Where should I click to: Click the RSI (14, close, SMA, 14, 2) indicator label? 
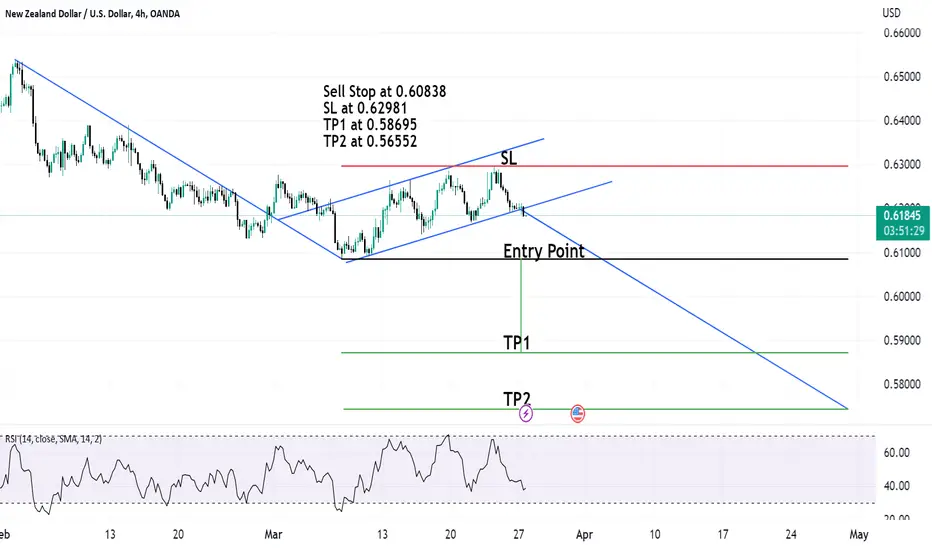(53, 439)
